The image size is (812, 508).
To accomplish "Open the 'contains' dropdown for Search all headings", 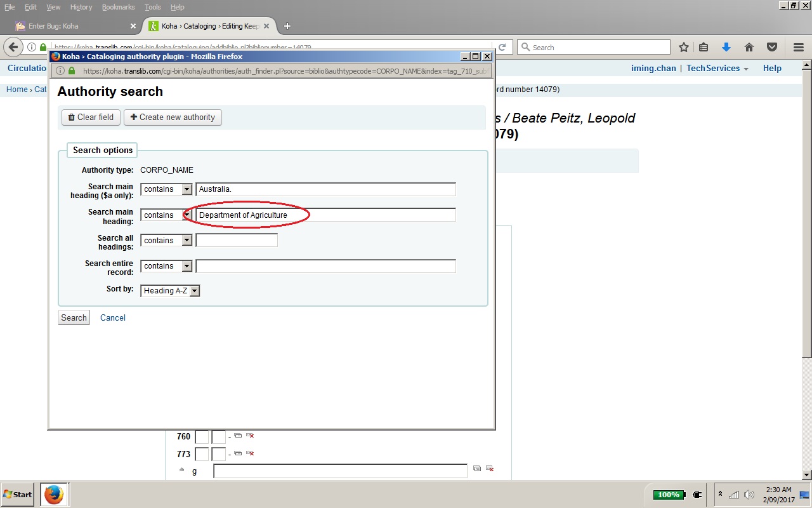I will [166, 241].
